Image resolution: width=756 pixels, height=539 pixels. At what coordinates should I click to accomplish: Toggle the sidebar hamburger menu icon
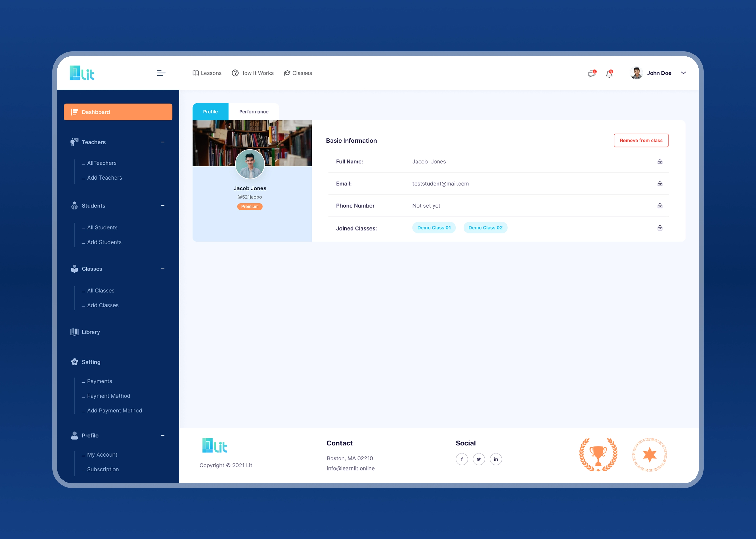pyautogui.click(x=161, y=73)
